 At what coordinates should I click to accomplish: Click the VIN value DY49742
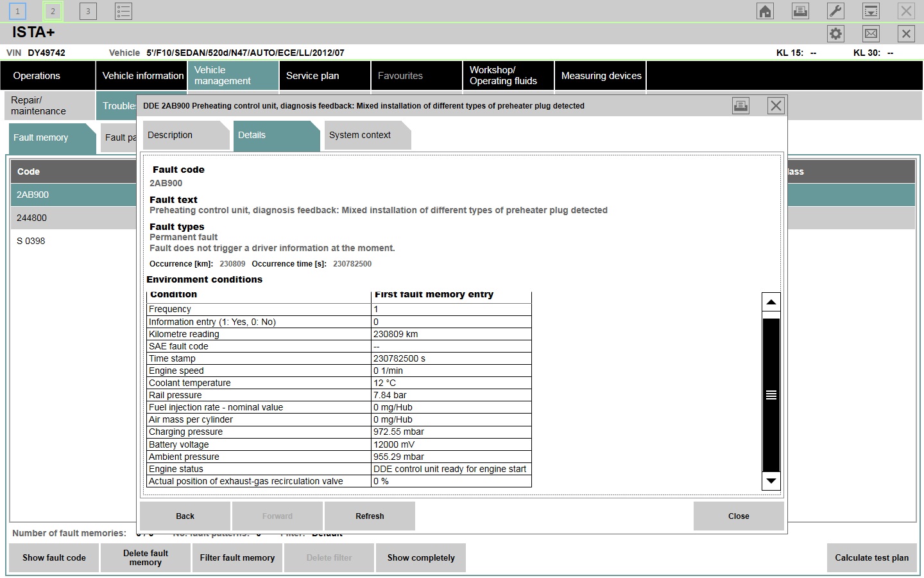pyautogui.click(x=46, y=53)
